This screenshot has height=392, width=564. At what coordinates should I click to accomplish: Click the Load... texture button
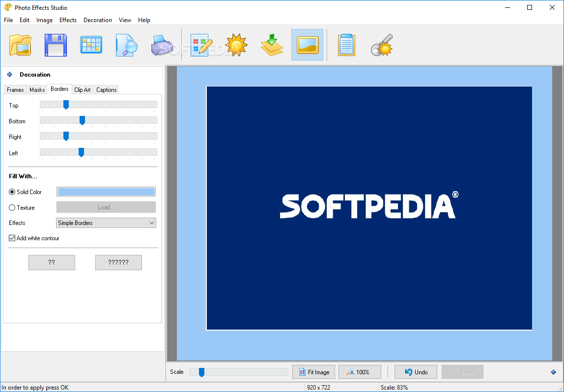pos(106,207)
